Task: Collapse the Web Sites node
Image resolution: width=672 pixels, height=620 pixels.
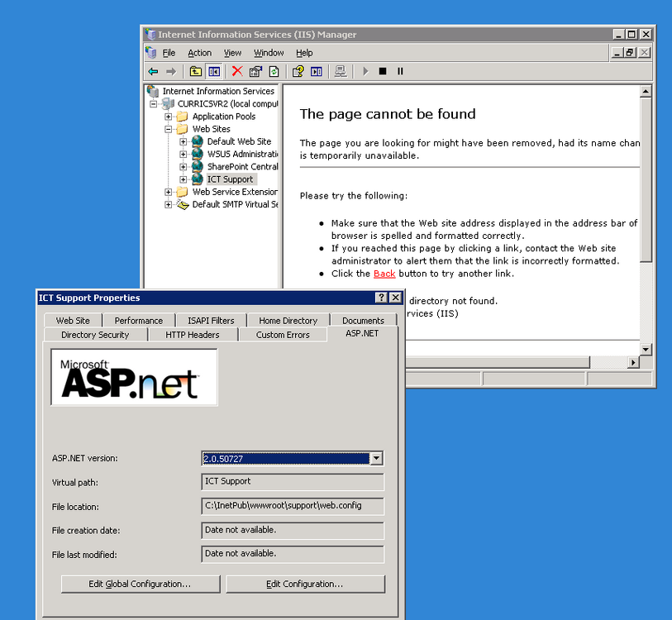Action: [168, 129]
